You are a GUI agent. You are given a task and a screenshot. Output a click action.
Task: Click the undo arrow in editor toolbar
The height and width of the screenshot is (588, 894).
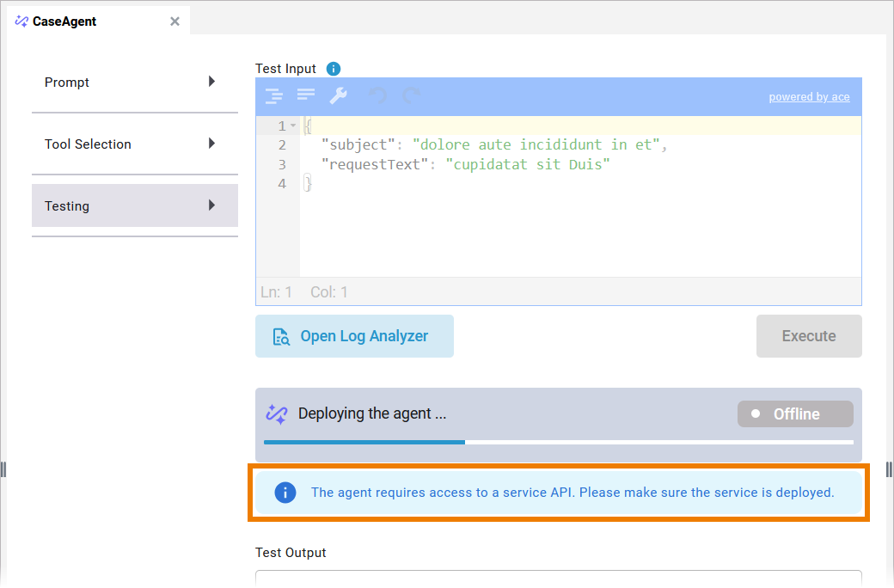378,95
